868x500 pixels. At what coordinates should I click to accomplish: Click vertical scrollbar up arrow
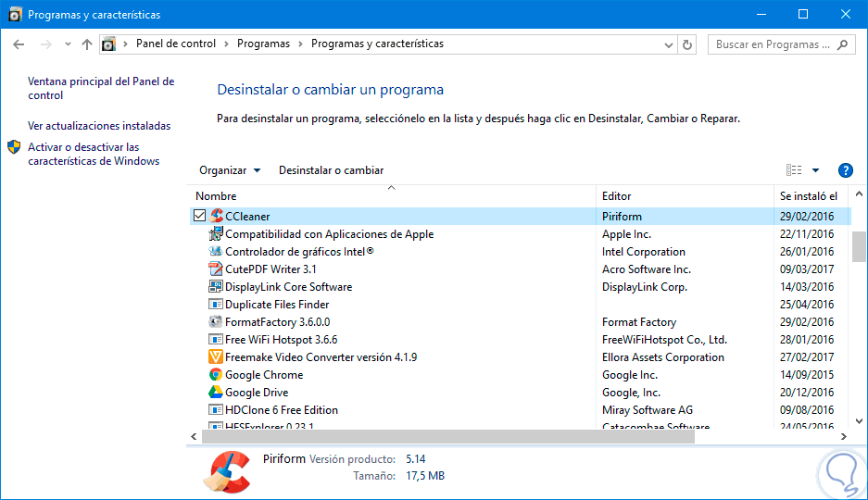click(859, 194)
